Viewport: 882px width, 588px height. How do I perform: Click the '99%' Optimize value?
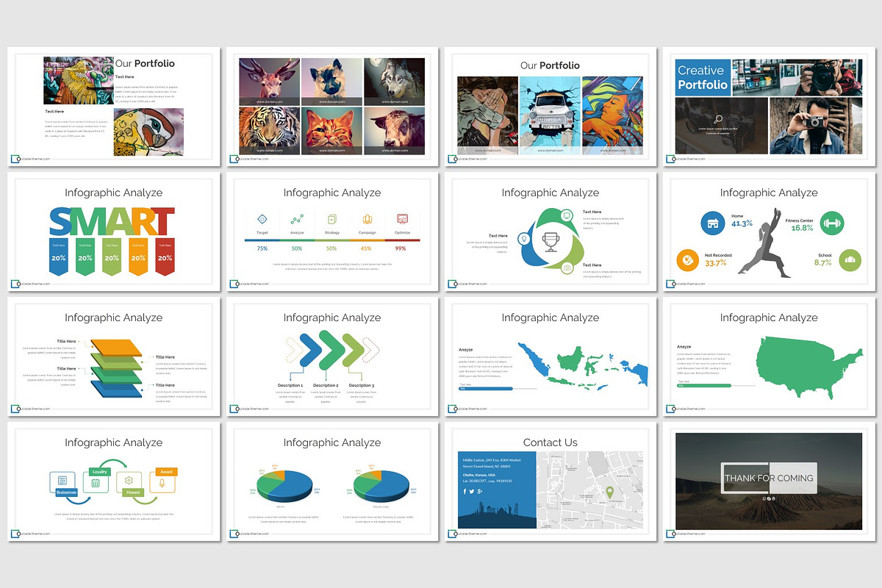(x=401, y=248)
